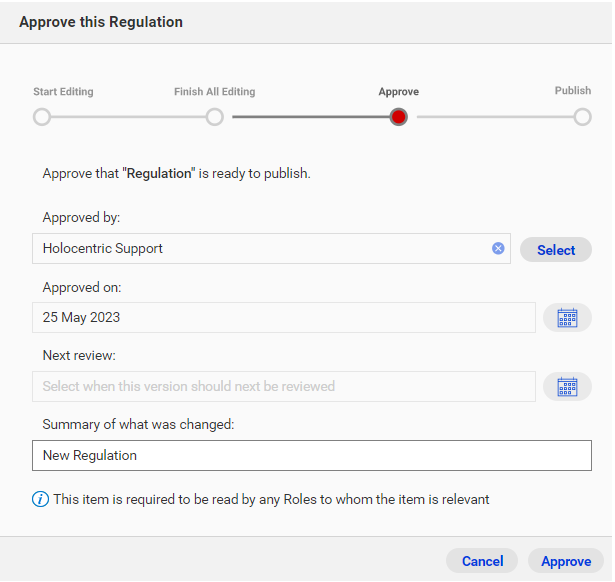Select the Finish All Editing step label
This screenshot has height=582, width=615.
pos(215,91)
